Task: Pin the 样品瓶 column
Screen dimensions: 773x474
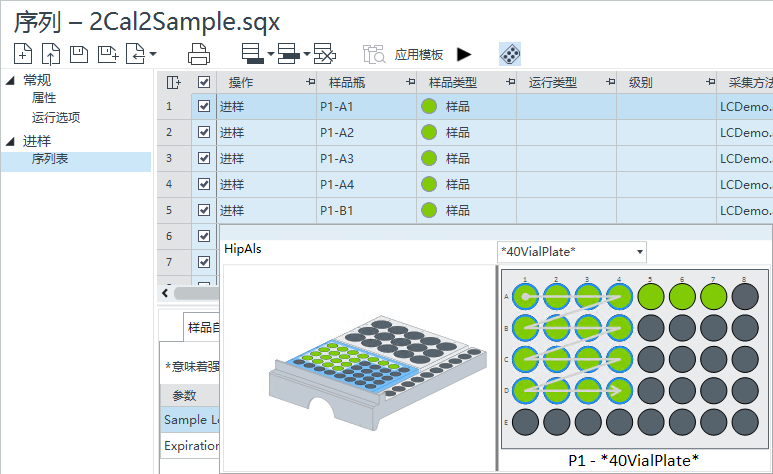Action: pyautogui.click(x=410, y=82)
